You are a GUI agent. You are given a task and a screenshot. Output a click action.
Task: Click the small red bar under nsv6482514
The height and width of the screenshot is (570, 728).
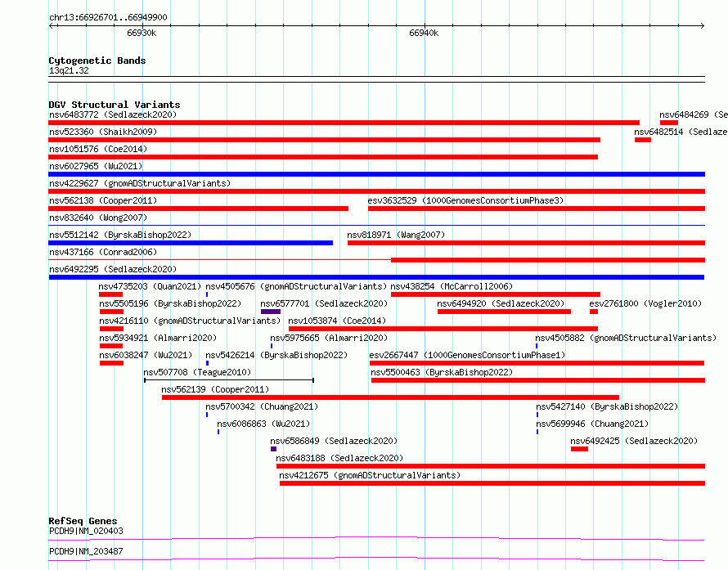tap(643, 140)
